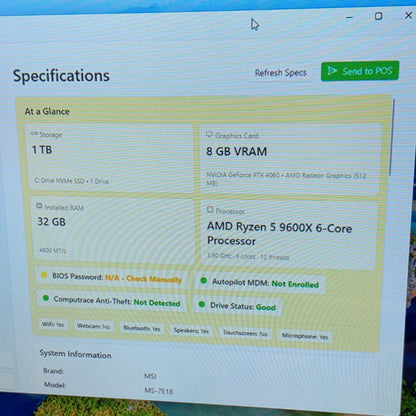The height and width of the screenshot is (416, 416).
Task: Click the 'Specifications' page title
Action: [61, 76]
